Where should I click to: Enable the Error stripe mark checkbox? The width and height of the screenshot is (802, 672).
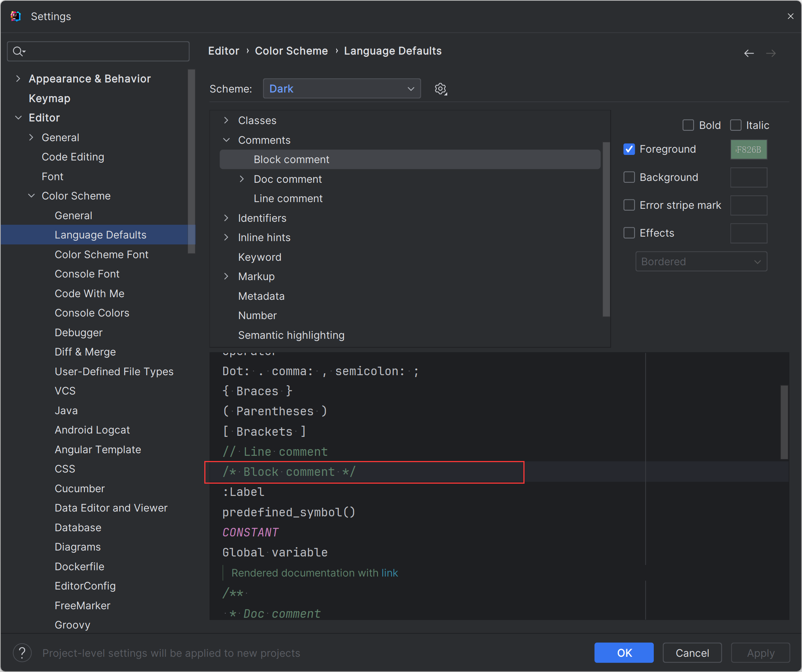click(629, 205)
